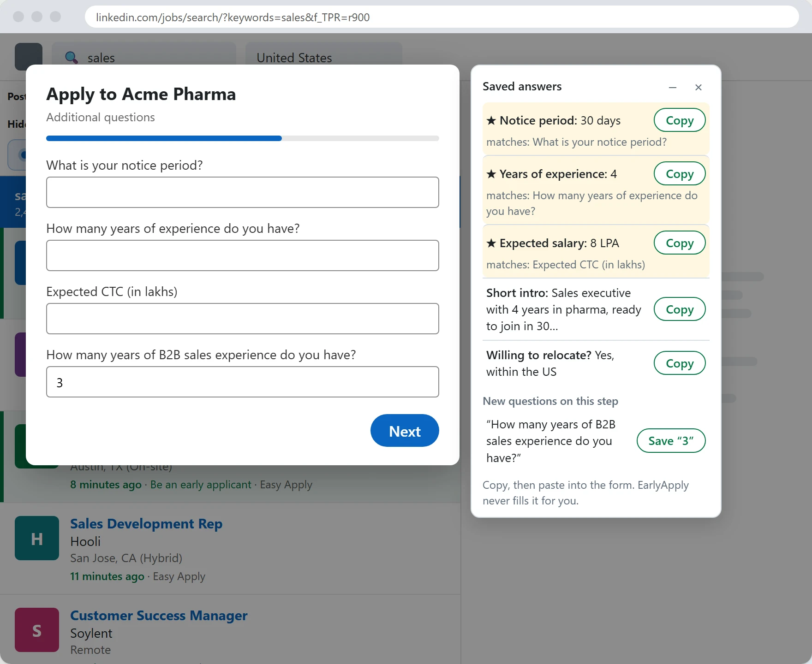Viewport: 812px width, 664px height.
Task: Click the "San Jose, CA (Hybrid)" location text
Action: (126, 558)
